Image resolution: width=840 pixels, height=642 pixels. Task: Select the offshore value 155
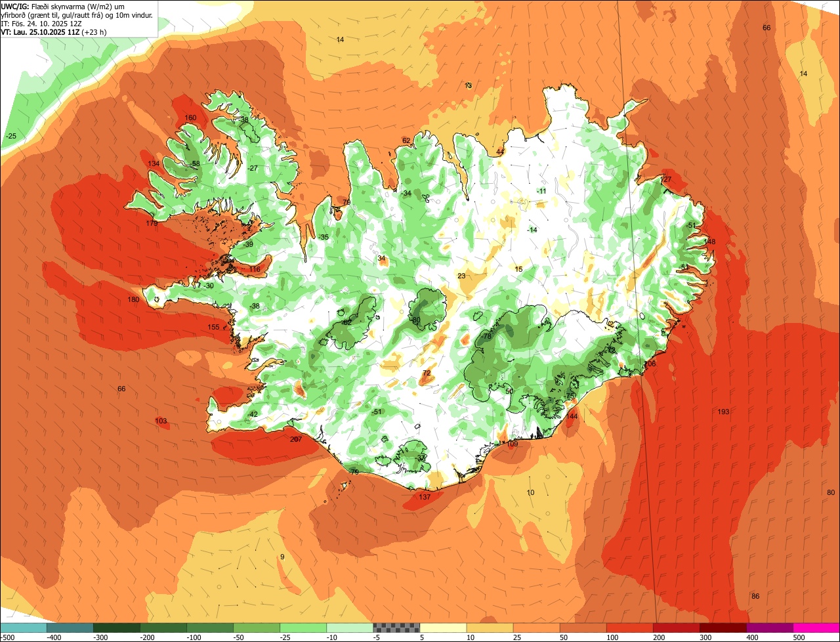[213, 328]
